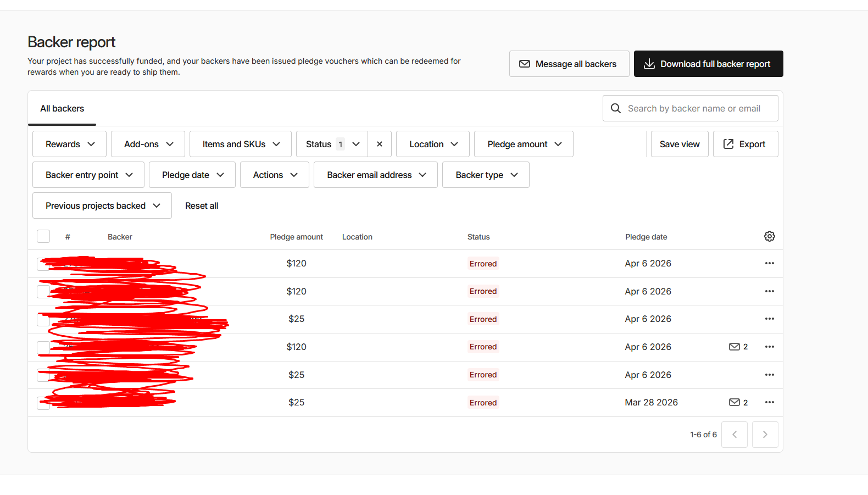Viewport: 868px width, 495px height.
Task: Sort by the Pledge date column header
Action: click(646, 237)
